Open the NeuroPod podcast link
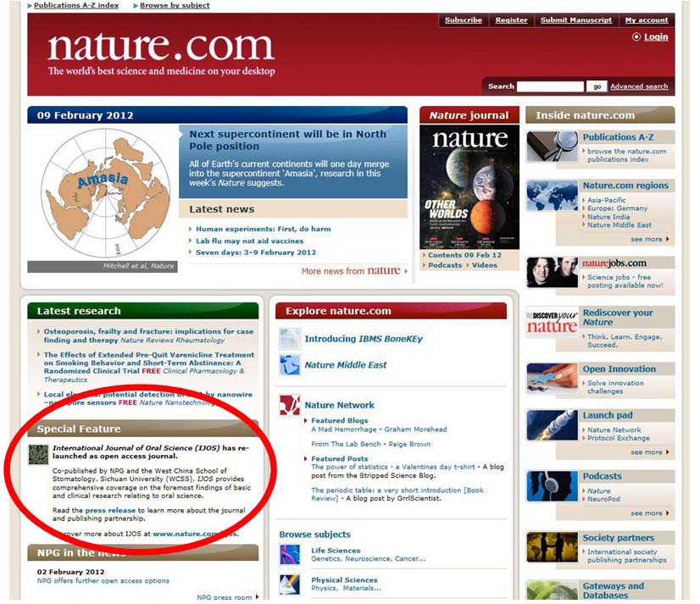Screen dimensions: 700x604 603,499
